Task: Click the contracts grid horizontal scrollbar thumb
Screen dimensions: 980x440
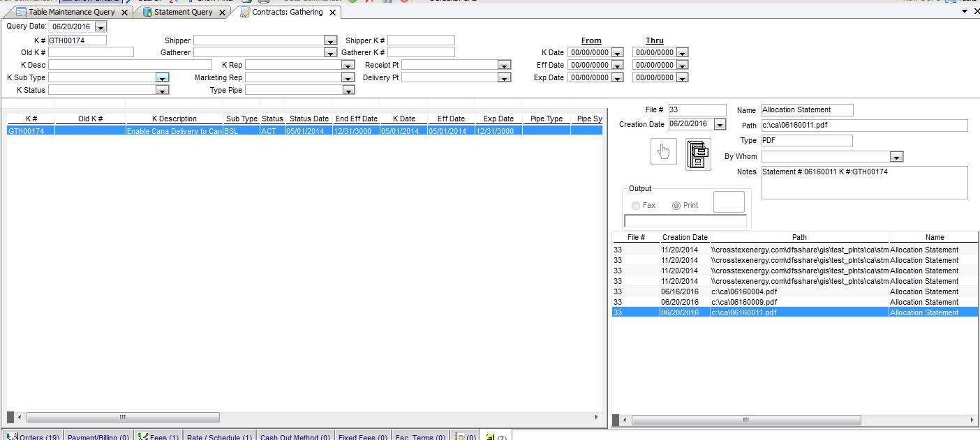Action: pyautogui.click(x=122, y=417)
